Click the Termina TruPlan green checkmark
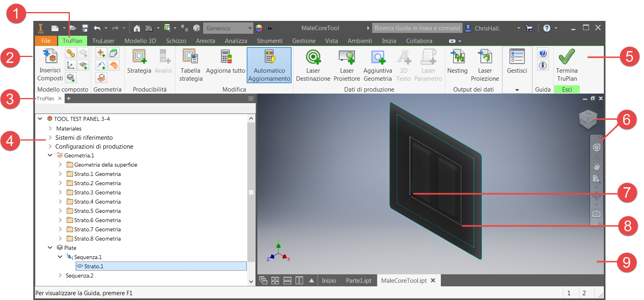Viewport: 644px width, 300px height. 567,56
